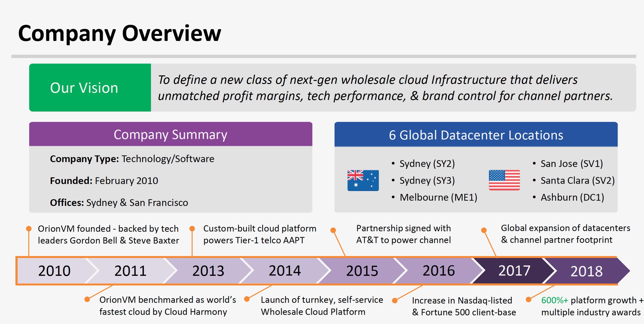Click the Ashburn (DC1) bullet

point(569,197)
